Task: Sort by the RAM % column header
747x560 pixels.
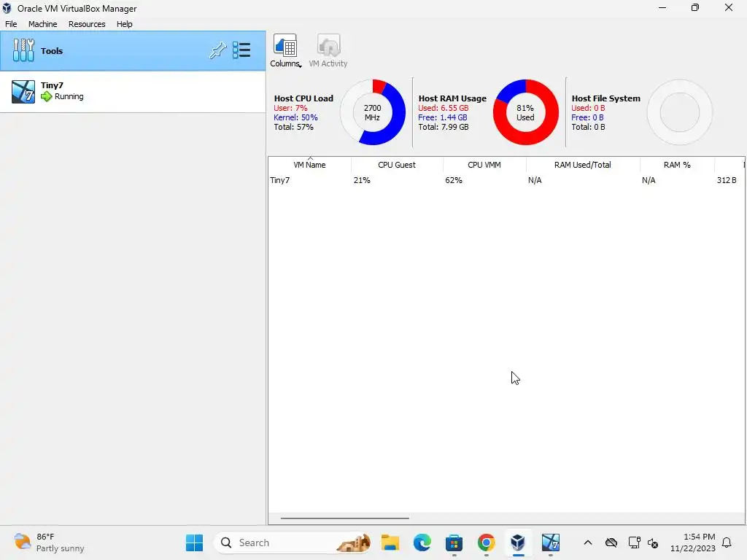Action: point(677,165)
